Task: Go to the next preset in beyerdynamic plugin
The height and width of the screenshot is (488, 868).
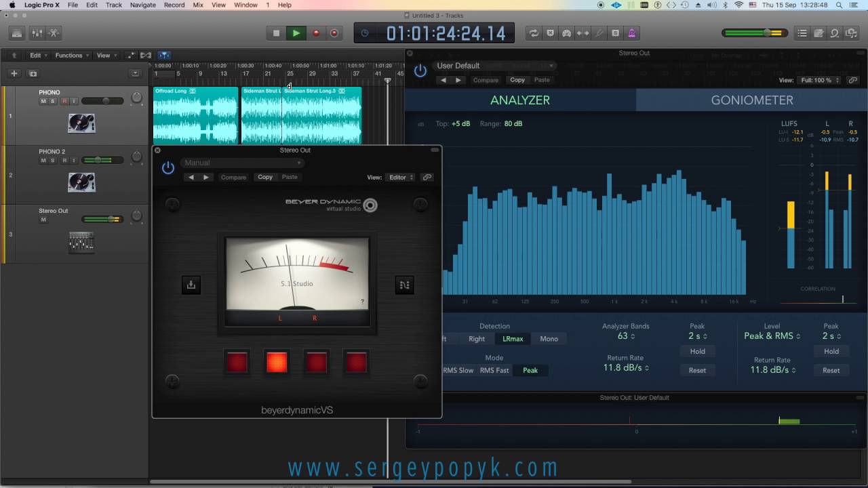Action: pos(206,177)
